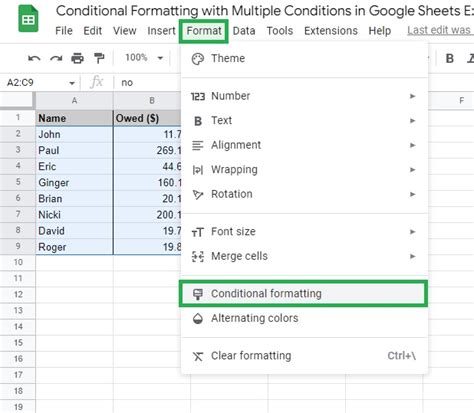Click the Alternating colors drop icon
This screenshot has width=474, height=413.
click(x=198, y=318)
